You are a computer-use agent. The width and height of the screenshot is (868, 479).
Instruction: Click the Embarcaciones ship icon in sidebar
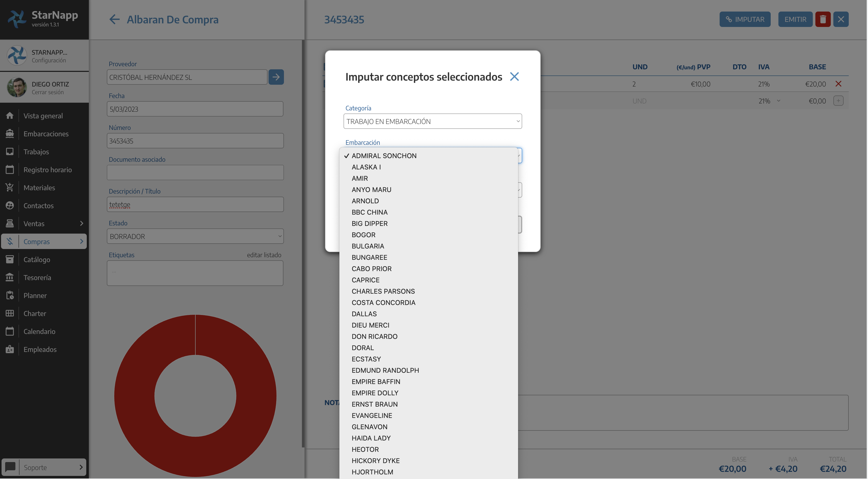tap(10, 134)
